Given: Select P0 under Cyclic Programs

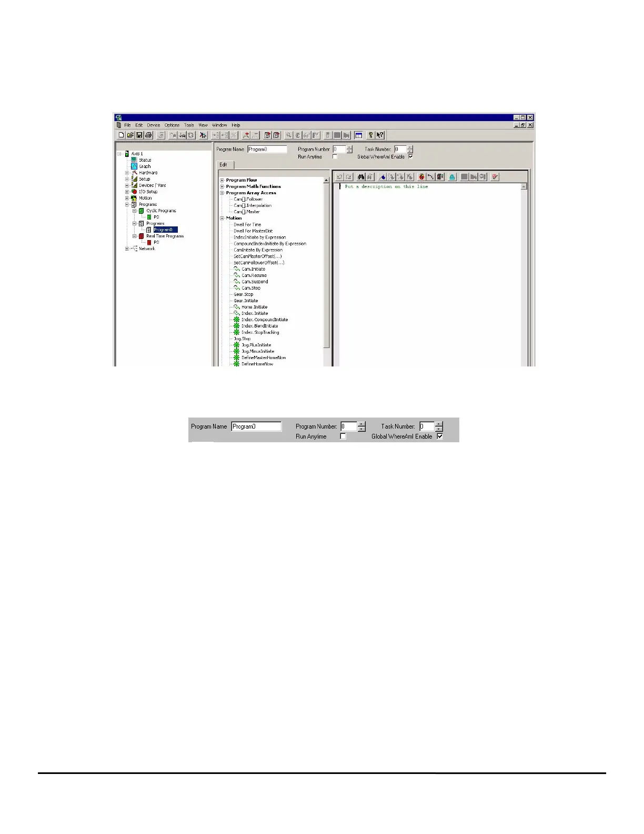Looking at the screenshot, I should [x=156, y=217].
